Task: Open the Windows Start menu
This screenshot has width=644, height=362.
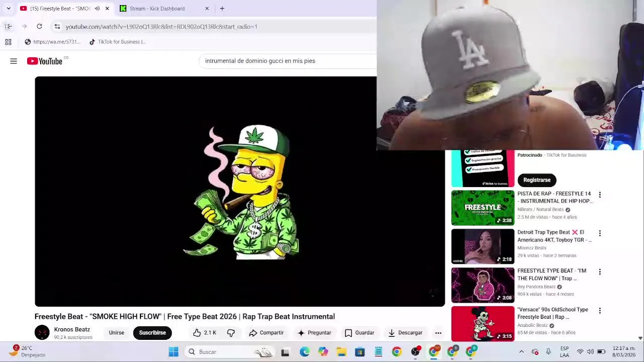Action: point(174,352)
